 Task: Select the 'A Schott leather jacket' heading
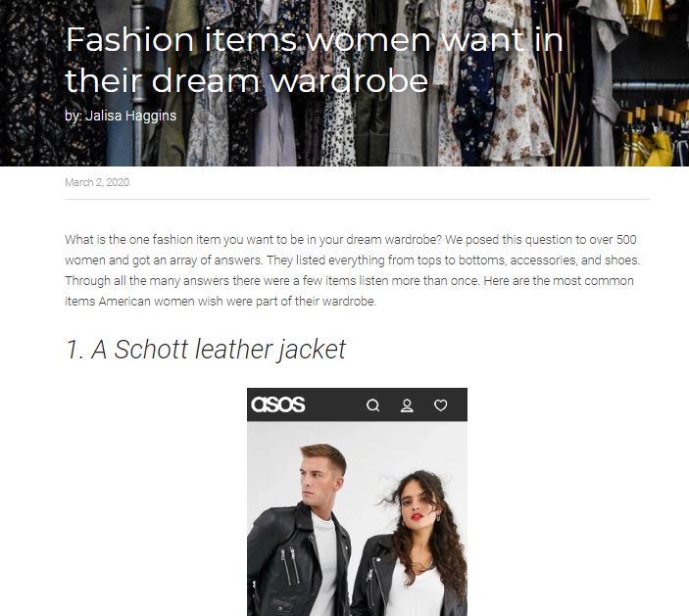pyautogui.click(x=206, y=350)
